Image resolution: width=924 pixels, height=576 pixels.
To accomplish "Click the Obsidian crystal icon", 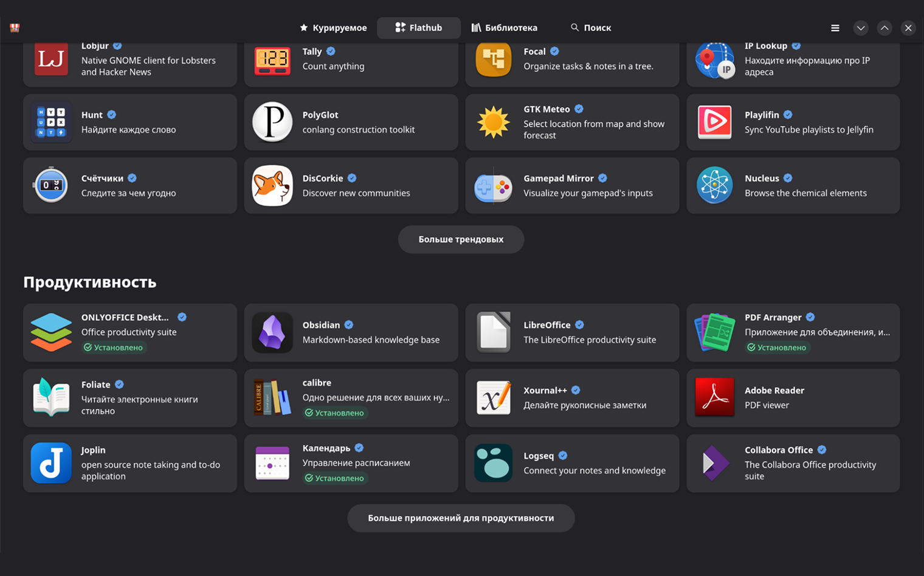I will (272, 332).
